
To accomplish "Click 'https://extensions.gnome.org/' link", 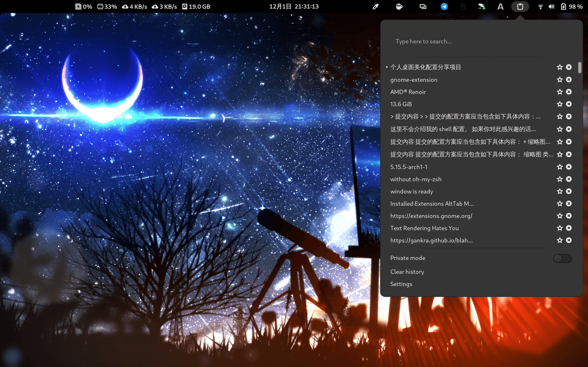I will click(431, 216).
